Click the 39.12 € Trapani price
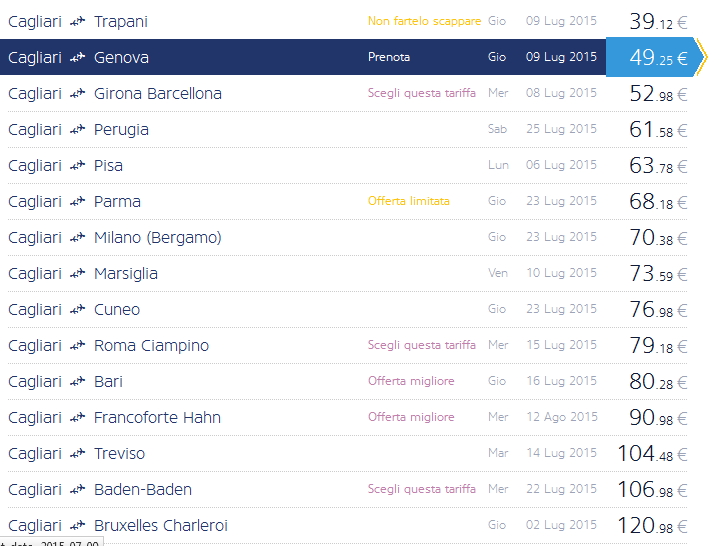This screenshot has height=546, width=724. 658,22
